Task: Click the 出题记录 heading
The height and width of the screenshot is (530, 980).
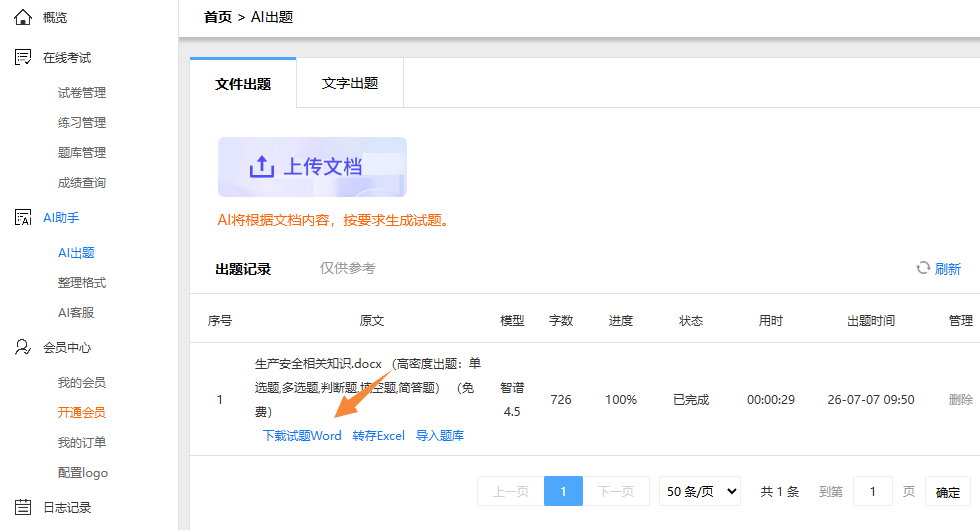Action: (243, 269)
